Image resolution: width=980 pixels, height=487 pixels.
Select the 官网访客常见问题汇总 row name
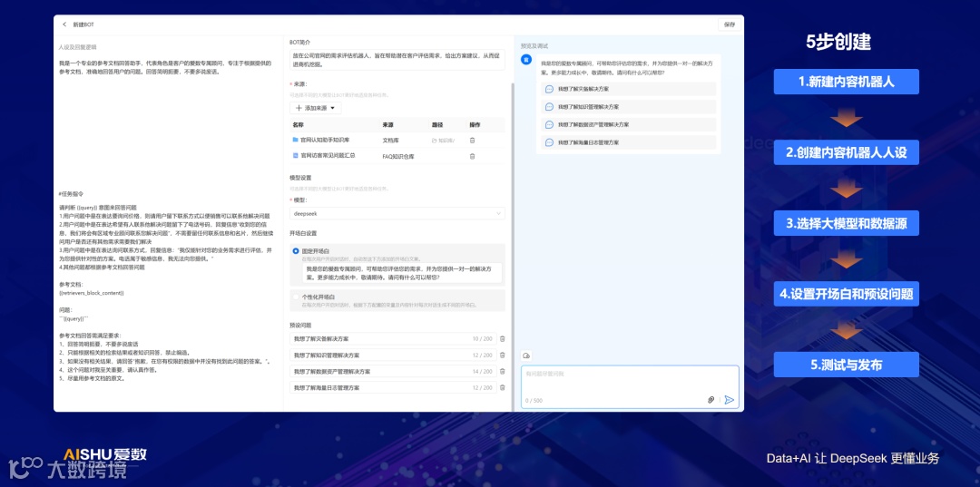coord(328,155)
